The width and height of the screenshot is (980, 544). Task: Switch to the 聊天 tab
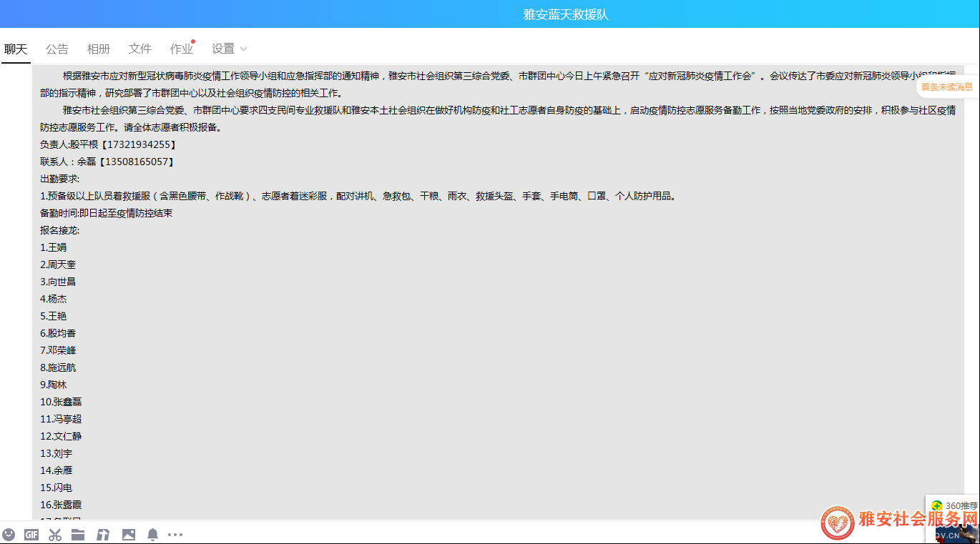(16, 49)
